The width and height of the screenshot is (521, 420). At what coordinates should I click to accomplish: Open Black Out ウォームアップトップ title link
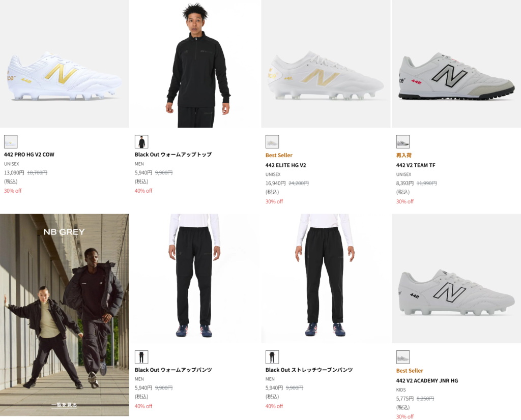pyautogui.click(x=173, y=155)
